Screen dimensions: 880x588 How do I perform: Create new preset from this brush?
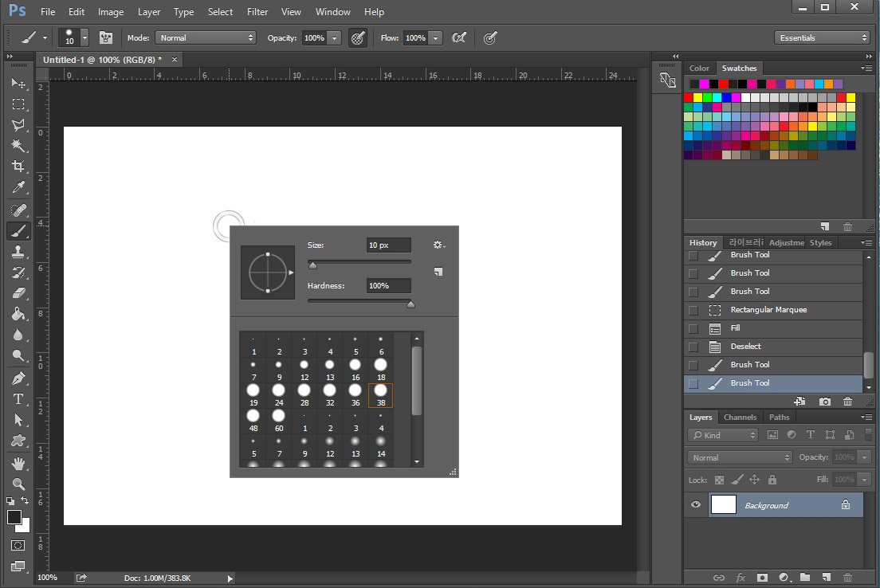pos(438,272)
